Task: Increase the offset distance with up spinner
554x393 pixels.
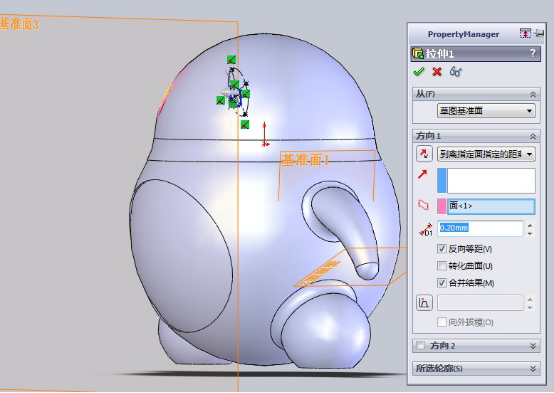Action: click(530, 225)
